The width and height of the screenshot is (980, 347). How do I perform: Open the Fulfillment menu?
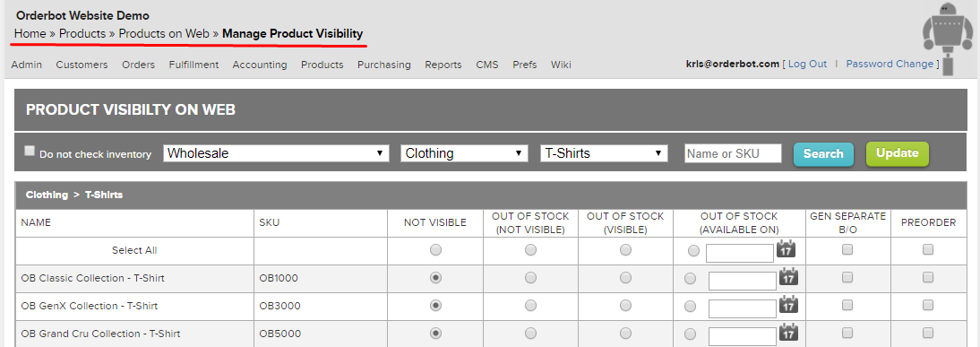click(x=193, y=65)
